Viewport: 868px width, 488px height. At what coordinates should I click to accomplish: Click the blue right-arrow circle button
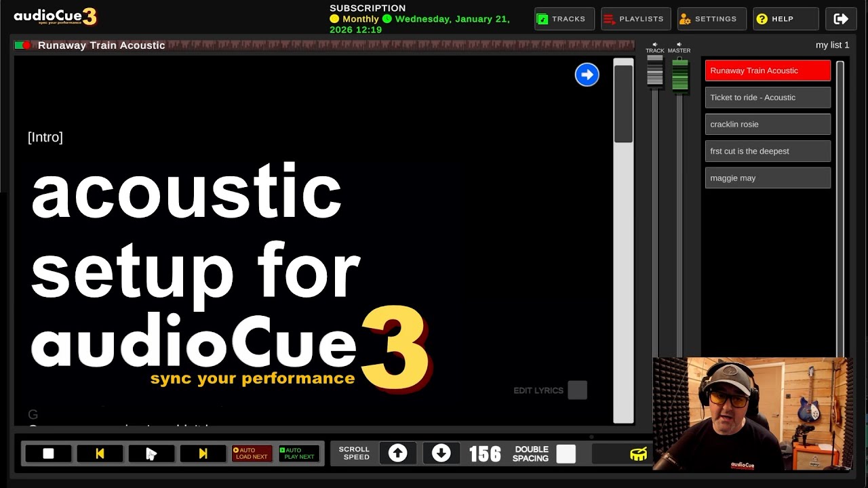(587, 75)
